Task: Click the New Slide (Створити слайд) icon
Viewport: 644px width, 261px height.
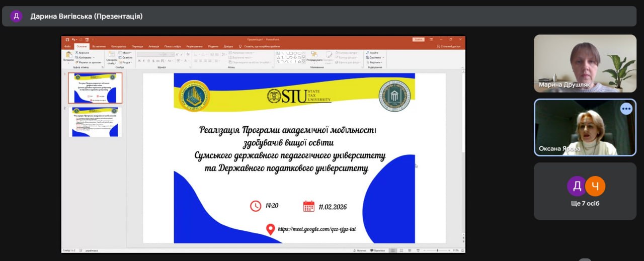Action: coord(111,55)
